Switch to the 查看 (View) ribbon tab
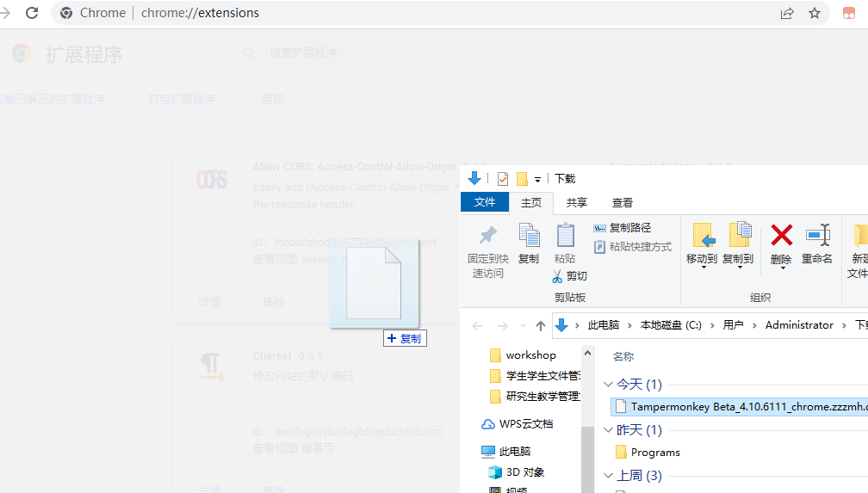The image size is (868, 493). pyautogui.click(x=622, y=202)
